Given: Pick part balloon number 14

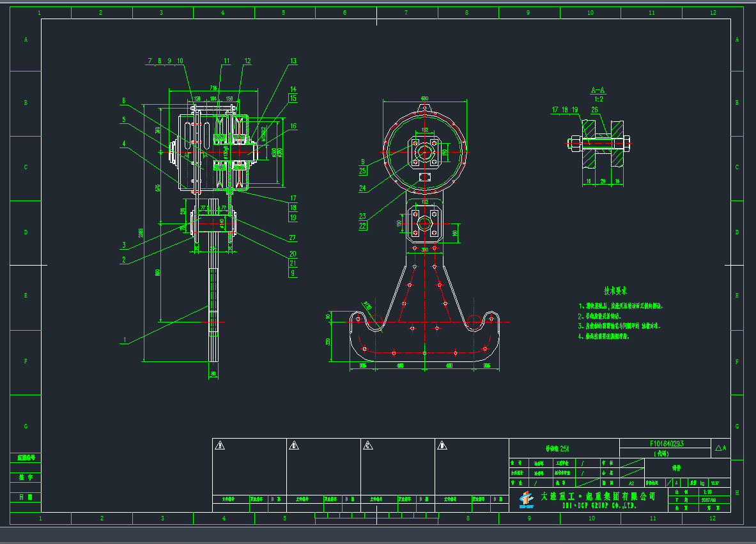Looking at the screenshot, I should 293,89.
